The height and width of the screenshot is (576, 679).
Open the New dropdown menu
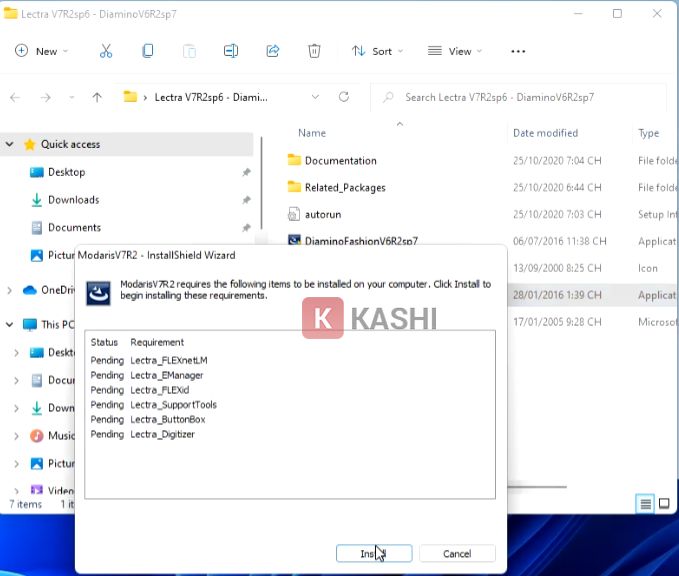click(42, 51)
